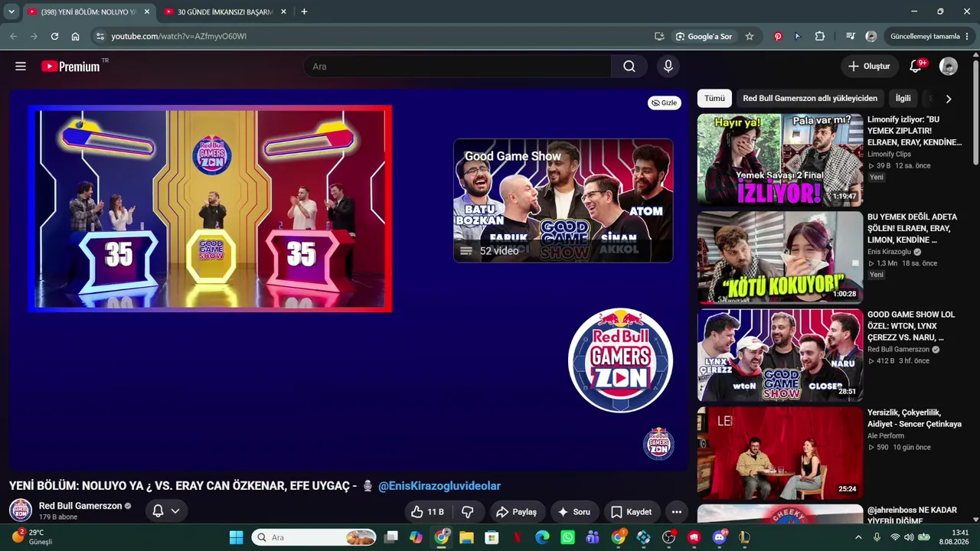Viewport: 980px width, 551px height.
Task: Show hidden system tray icons
Action: point(858,537)
